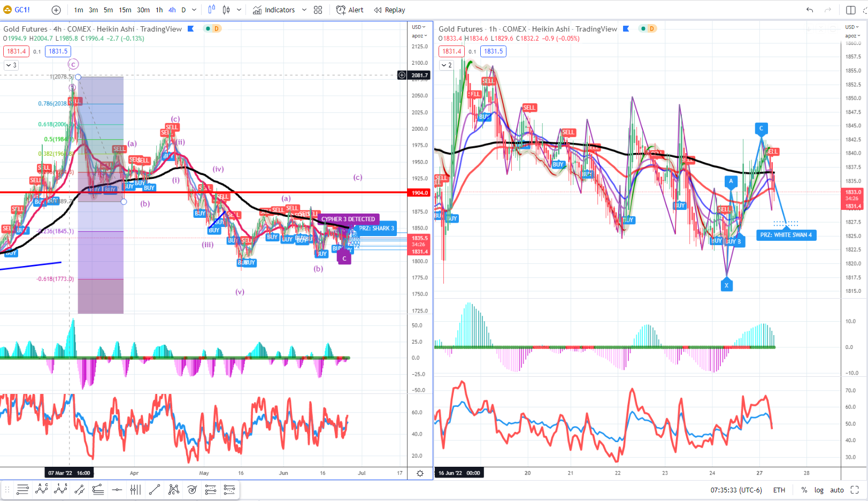
Task: Select the Fib Channel drawing tool
Action: click(229, 489)
